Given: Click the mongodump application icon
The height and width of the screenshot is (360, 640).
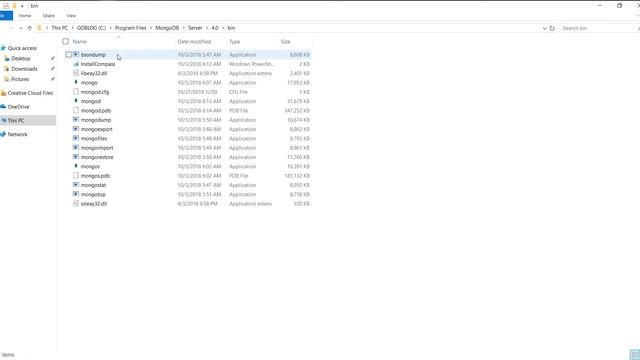Looking at the screenshot, I should tap(76, 120).
